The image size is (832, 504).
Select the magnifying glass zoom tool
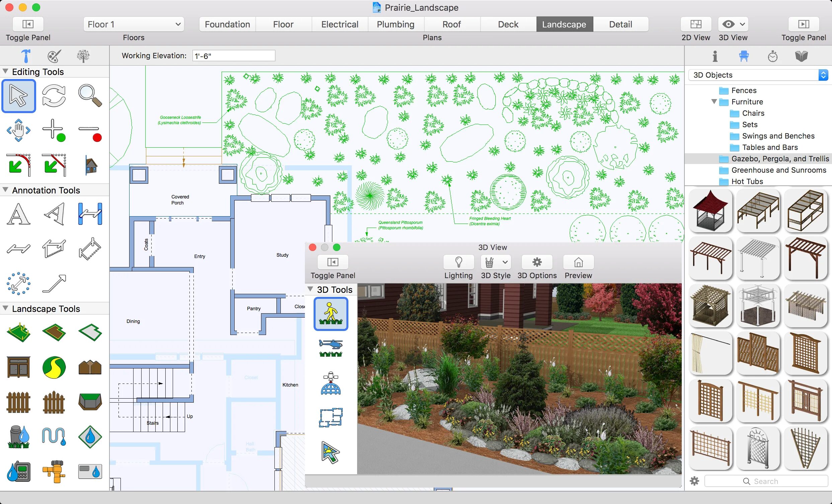tap(90, 96)
